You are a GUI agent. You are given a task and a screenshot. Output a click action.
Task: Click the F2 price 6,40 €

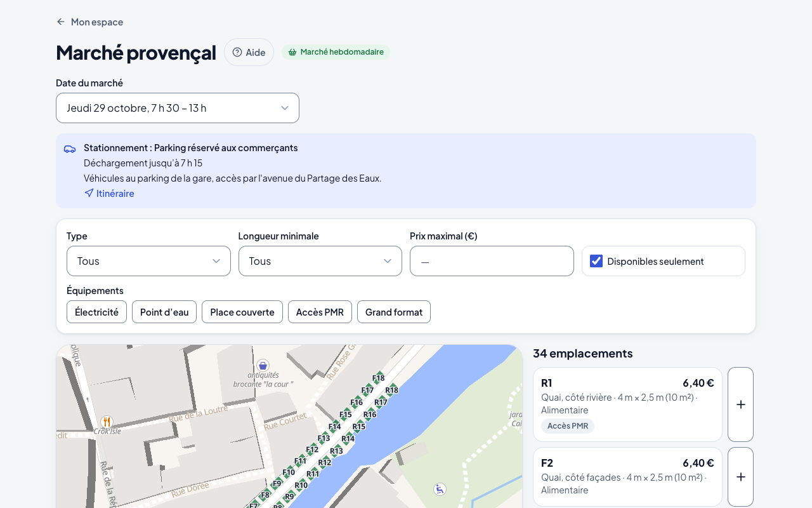pos(698,463)
